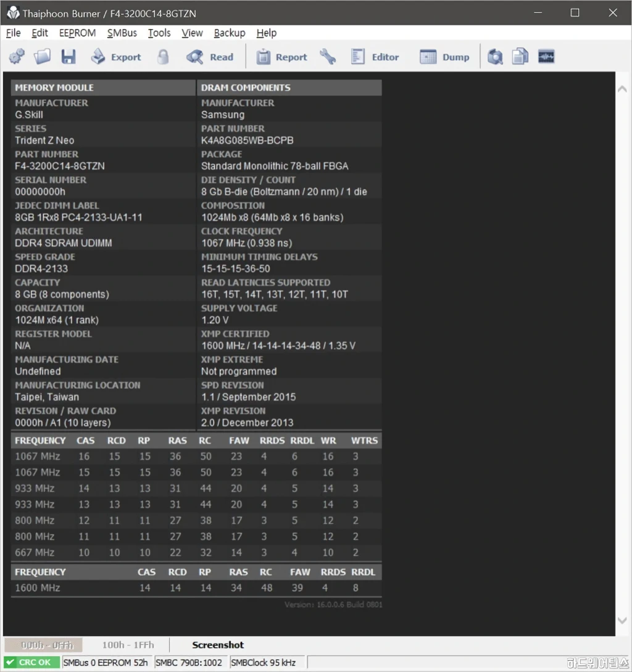This screenshot has width=632, height=672.
Task: Click the padlock write-protection icon
Action: tap(163, 57)
